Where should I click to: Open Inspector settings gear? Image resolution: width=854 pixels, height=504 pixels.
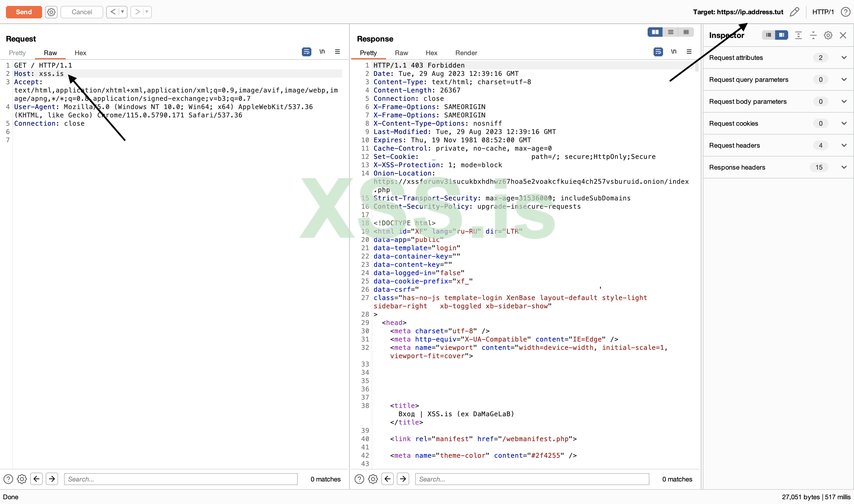tap(828, 35)
